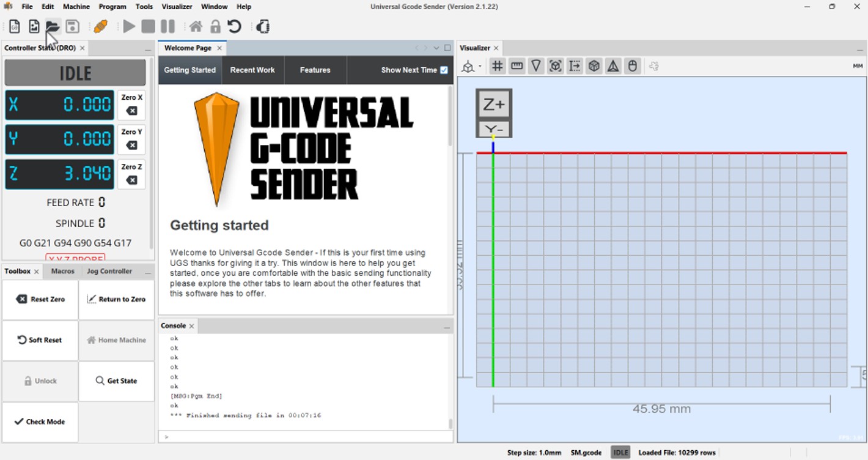Screen dimensions: 868x460
Task: Open the Help menu
Action: click(244, 7)
